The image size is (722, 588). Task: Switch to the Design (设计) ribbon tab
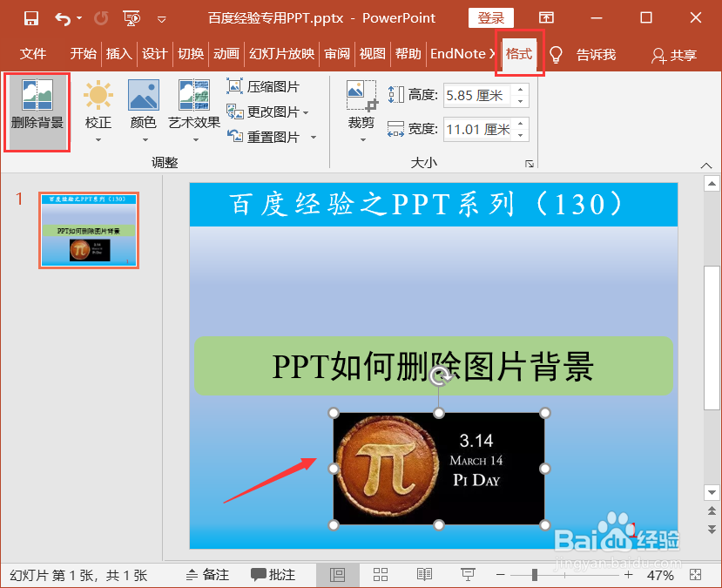[x=154, y=54]
